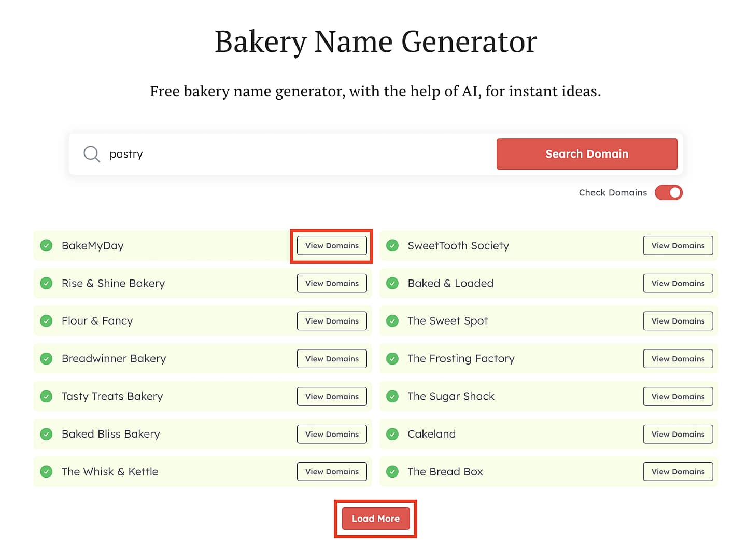Click the Search Domain button
This screenshot has height=560, width=748.
(x=586, y=154)
